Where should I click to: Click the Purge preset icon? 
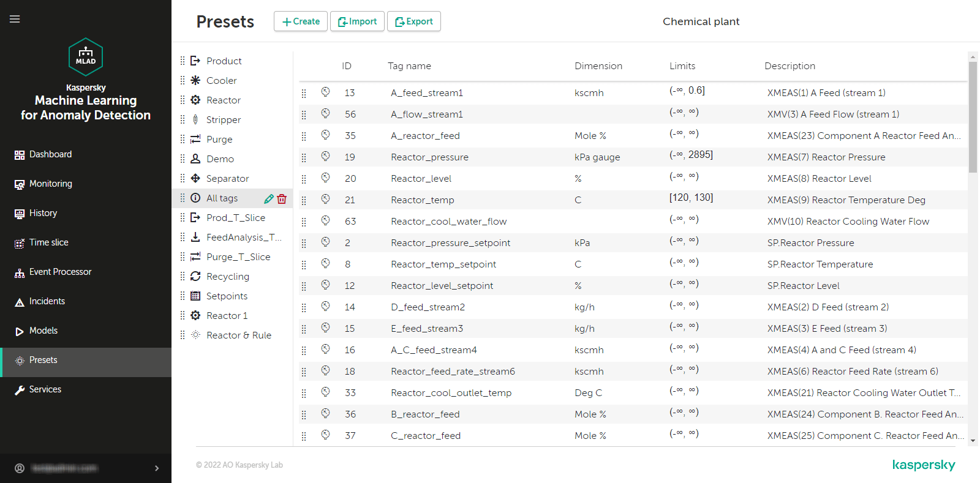pyautogui.click(x=195, y=139)
